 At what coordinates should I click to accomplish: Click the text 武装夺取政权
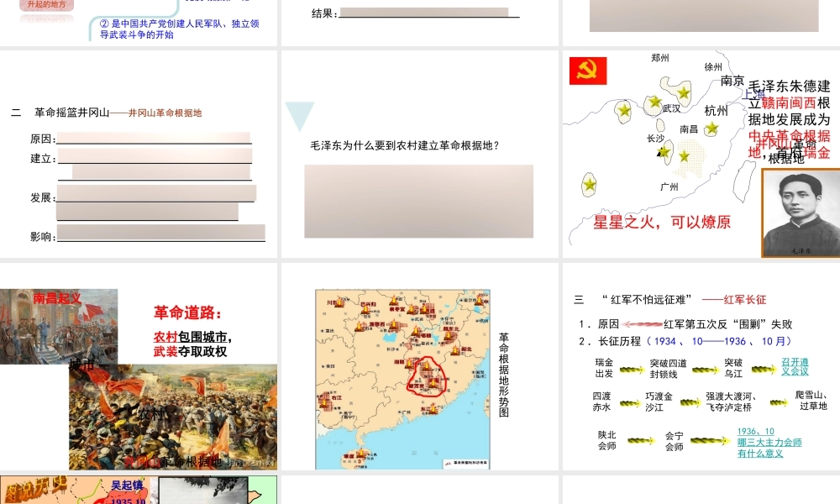coord(190,351)
